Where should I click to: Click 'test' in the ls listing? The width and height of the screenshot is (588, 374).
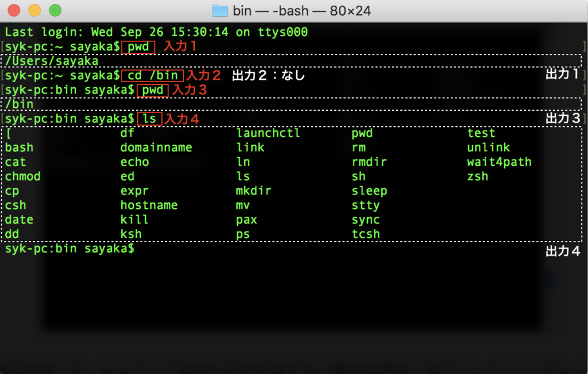click(x=481, y=133)
